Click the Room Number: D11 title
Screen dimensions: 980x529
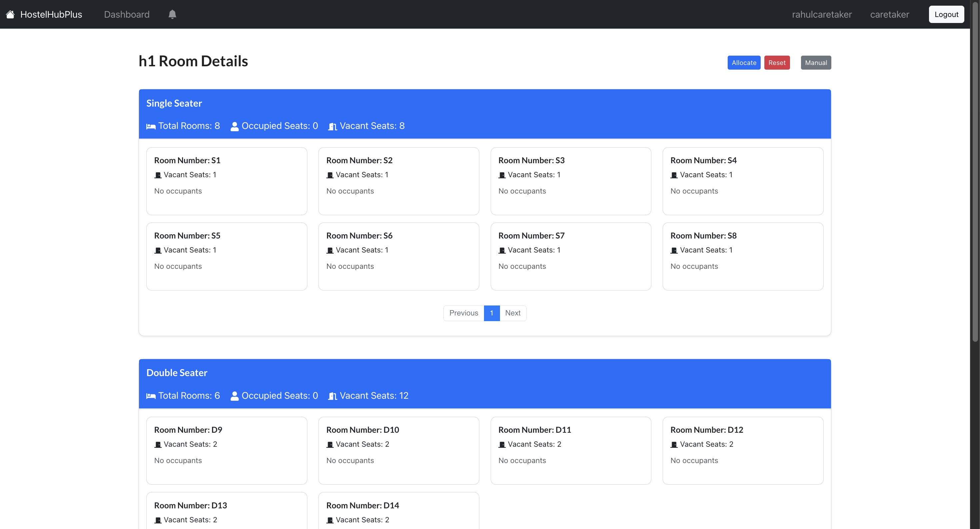point(535,430)
